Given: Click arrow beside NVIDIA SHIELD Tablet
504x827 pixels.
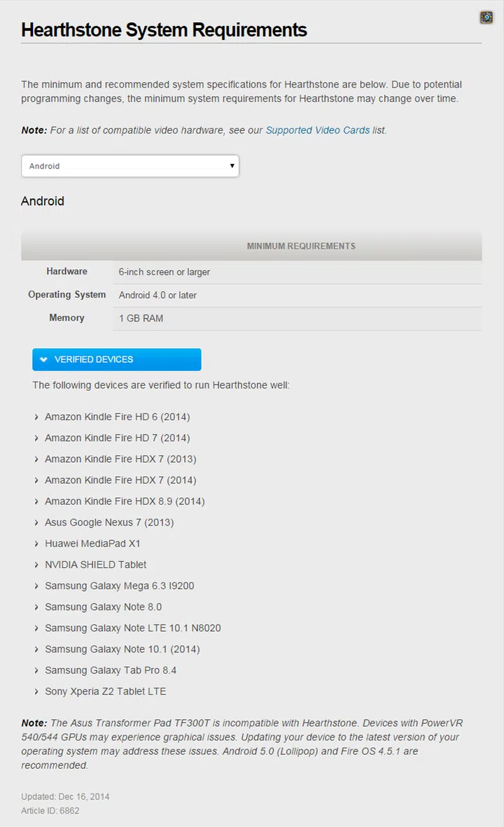Looking at the screenshot, I should [36, 565].
